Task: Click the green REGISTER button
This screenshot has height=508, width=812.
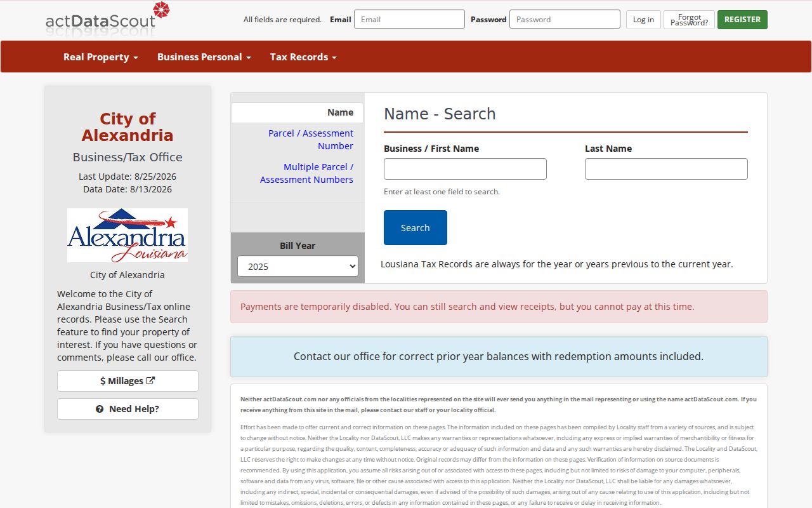Action: tap(742, 20)
